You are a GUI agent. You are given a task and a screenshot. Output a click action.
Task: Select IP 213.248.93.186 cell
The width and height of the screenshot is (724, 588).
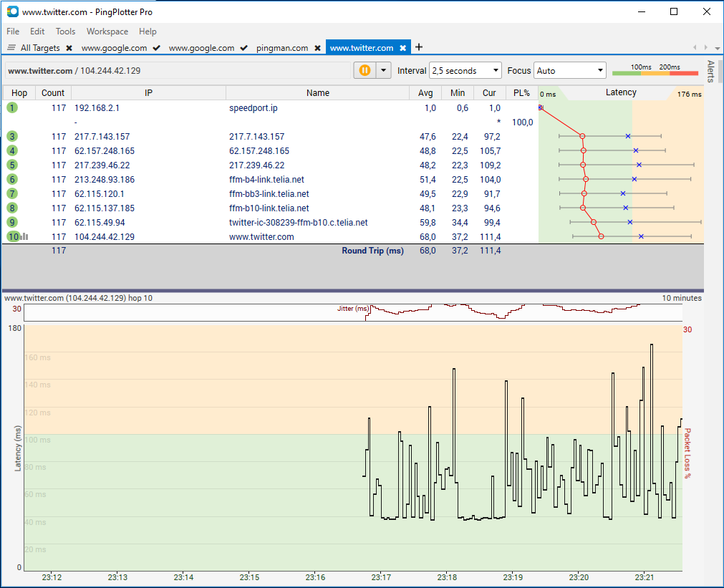point(105,179)
